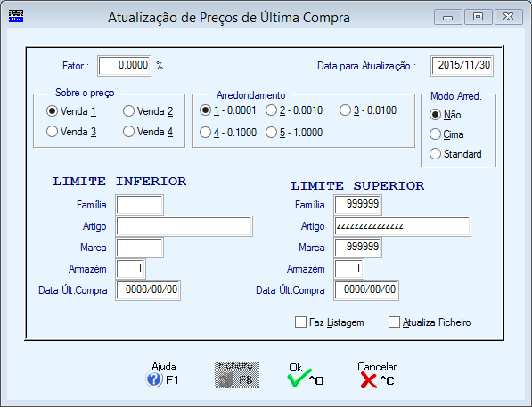This screenshot has height=407, width=532.
Task: Choose rounding option 5 - 1.0000
Action: coord(271,133)
